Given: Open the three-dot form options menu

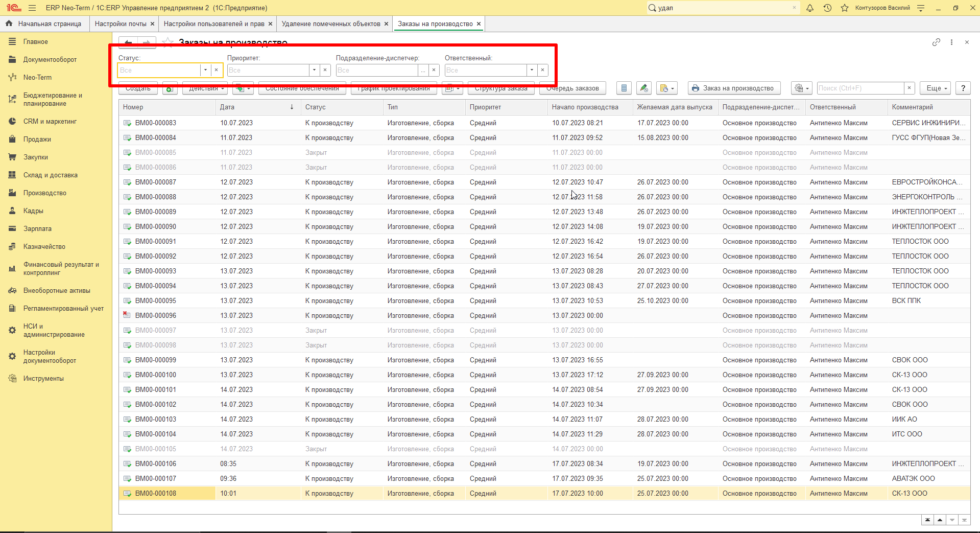Looking at the screenshot, I should [x=951, y=42].
